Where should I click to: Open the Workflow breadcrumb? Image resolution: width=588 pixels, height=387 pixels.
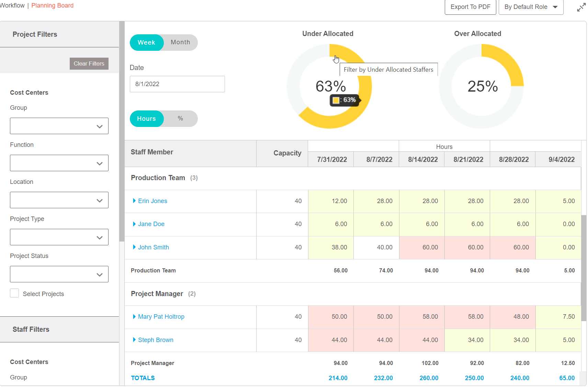click(x=12, y=5)
